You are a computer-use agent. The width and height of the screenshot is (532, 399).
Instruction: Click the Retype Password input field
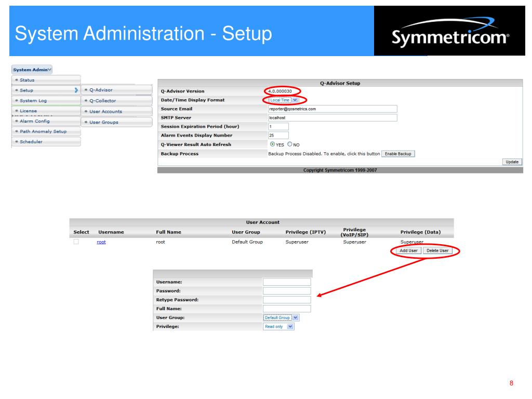click(287, 300)
